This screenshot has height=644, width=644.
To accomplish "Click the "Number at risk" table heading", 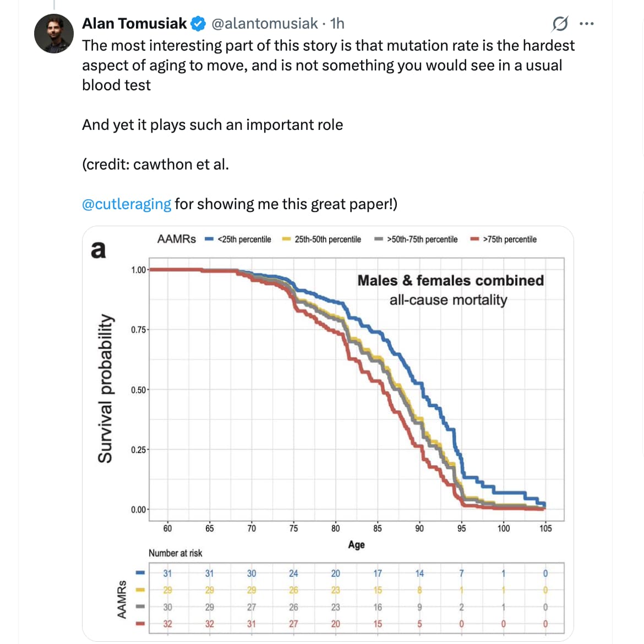I will [x=175, y=553].
